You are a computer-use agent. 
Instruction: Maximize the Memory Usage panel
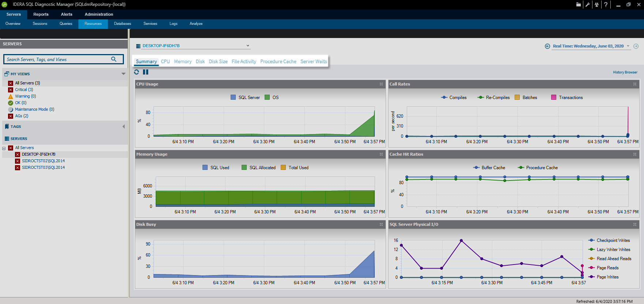[381, 154]
